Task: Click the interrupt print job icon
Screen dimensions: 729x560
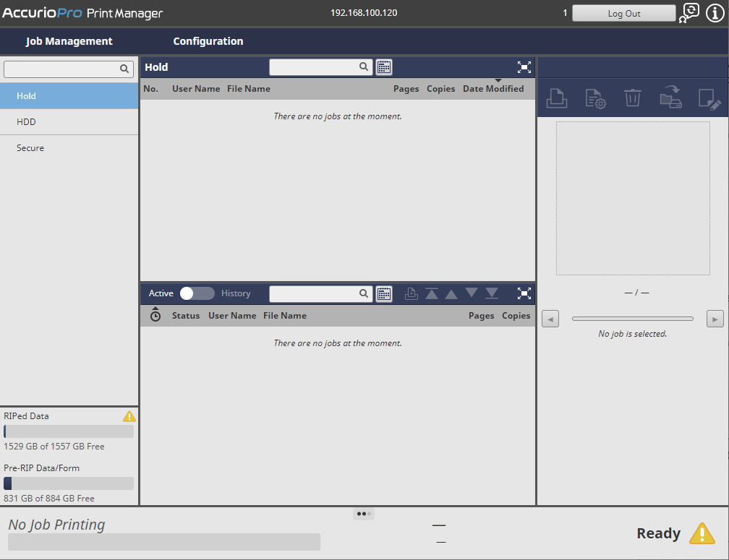Action: tap(411, 293)
